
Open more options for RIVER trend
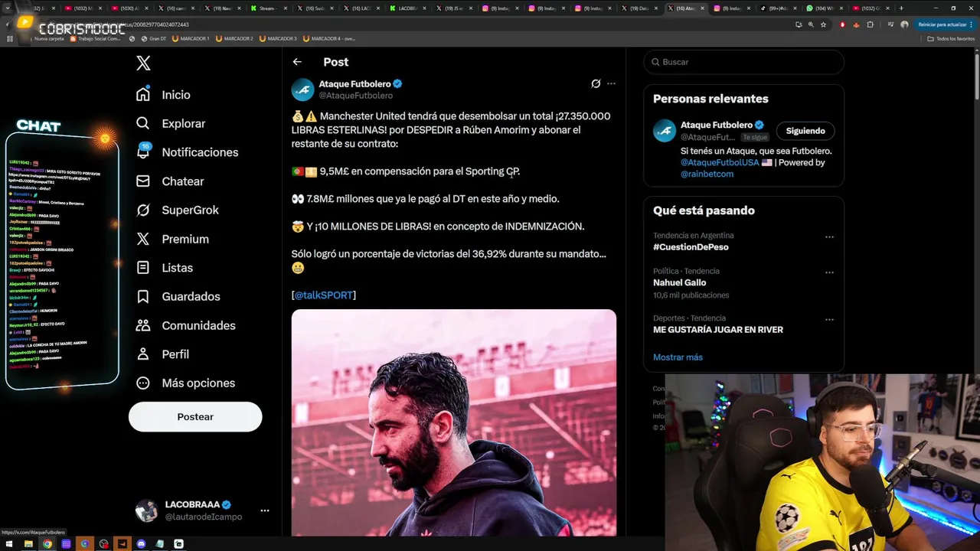829,319
